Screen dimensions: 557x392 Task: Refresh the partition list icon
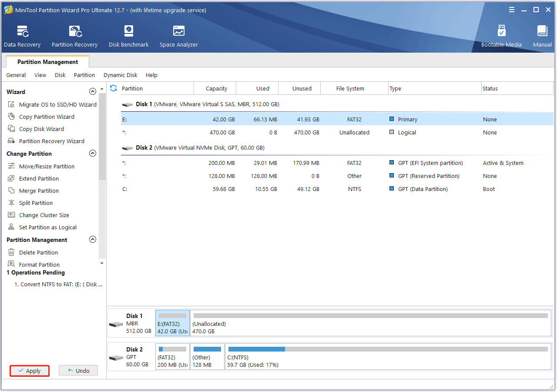(x=114, y=88)
